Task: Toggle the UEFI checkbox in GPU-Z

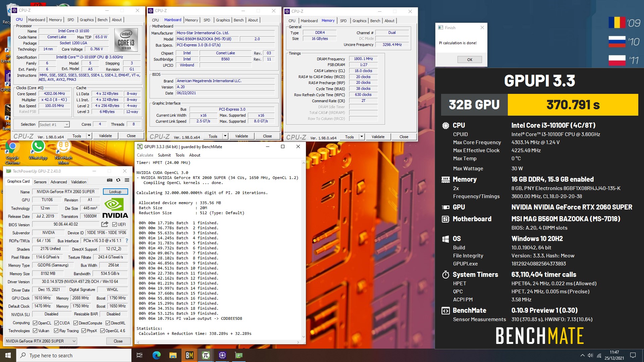Action: click(114, 224)
